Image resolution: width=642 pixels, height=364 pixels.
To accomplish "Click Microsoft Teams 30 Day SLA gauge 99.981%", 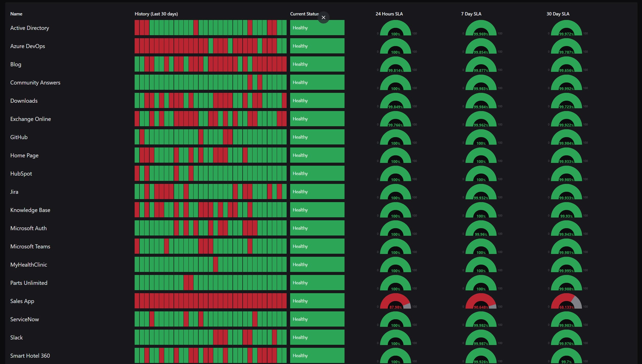I will tap(566, 247).
